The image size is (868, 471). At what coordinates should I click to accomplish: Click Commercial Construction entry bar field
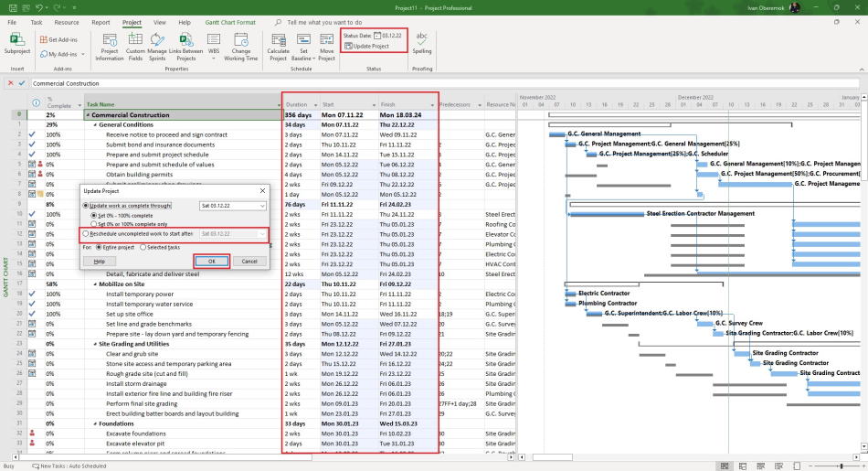(445, 83)
